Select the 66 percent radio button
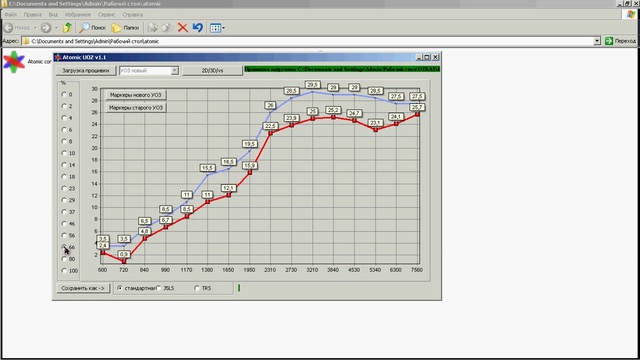This screenshot has width=640, height=360. pyautogui.click(x=64, y=247)
